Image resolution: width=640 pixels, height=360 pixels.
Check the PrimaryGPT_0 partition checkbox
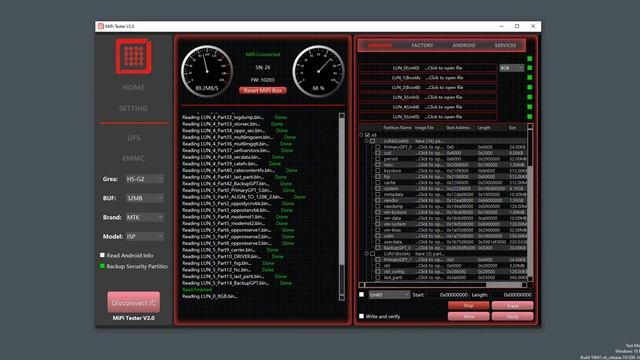tap(378, 147)
